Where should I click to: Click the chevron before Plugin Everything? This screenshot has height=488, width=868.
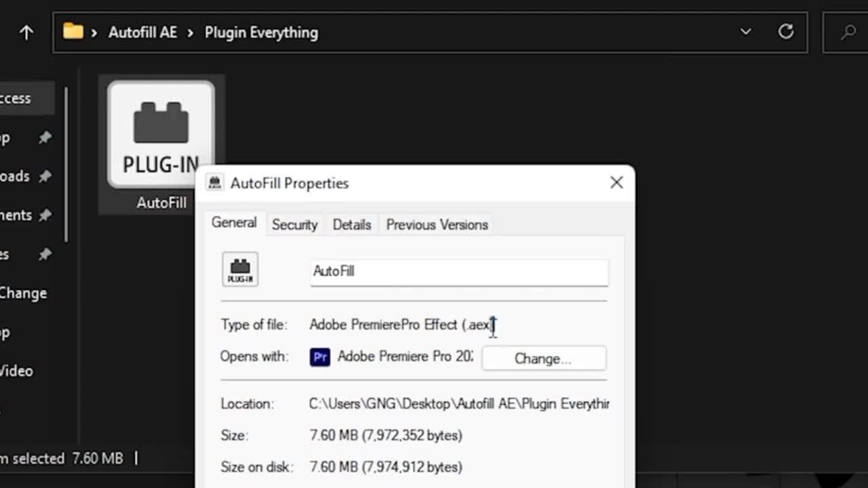(191, 33)
